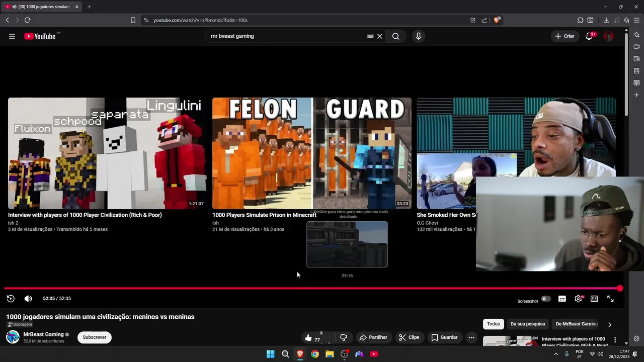This screenshot has height=362, width=644.
Task: Open the account avatar menu
Action: tap(608, 36)
